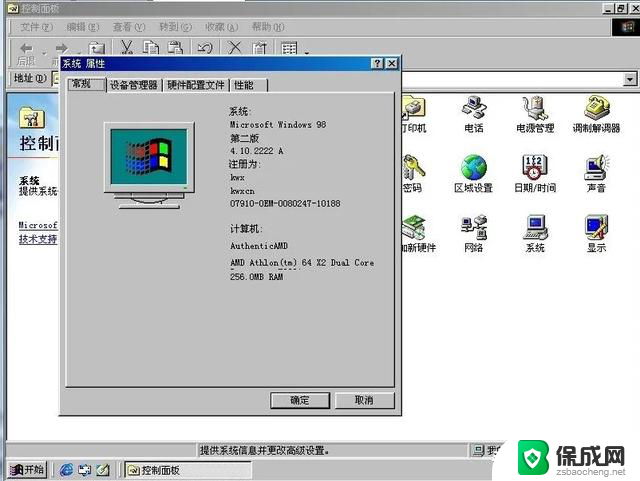The image size is (640, 481).
Task: Click the Windows logo throbber in menu bar
Action: click(x=625, y=27)
